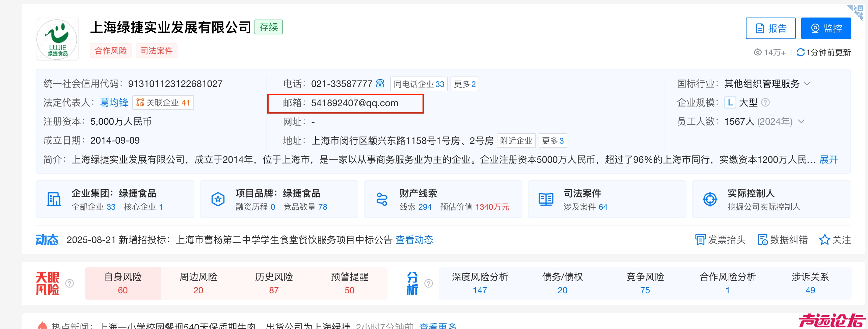The image size is (868, 329).
Task: Click the fire icon by 热点新闻
Action: pos(43,325)
